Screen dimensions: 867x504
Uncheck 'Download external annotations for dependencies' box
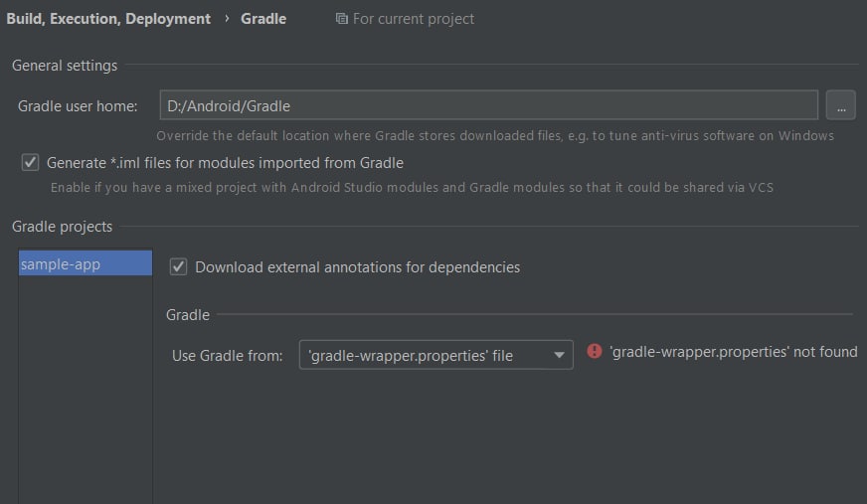pyautogui.click(x=178, y=267)
